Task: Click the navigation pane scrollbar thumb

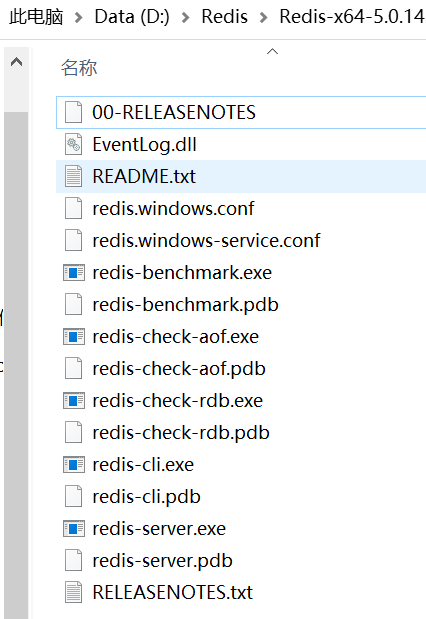Action: pyautogui.click(x=16, y=365)
